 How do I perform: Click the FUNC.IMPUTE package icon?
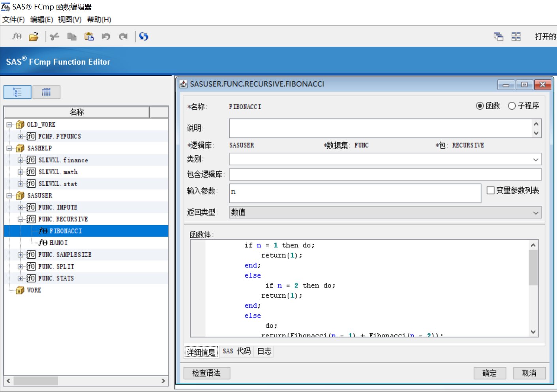(31, 207)
